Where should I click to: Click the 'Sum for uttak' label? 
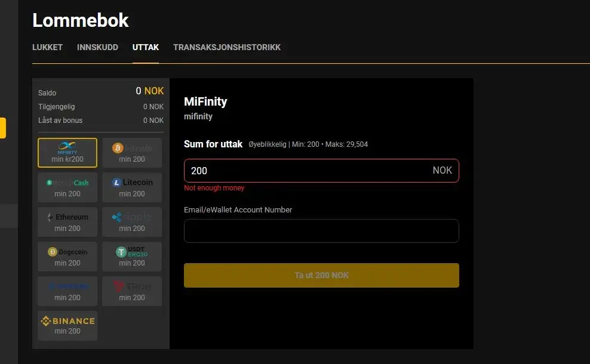click(213, 144)
